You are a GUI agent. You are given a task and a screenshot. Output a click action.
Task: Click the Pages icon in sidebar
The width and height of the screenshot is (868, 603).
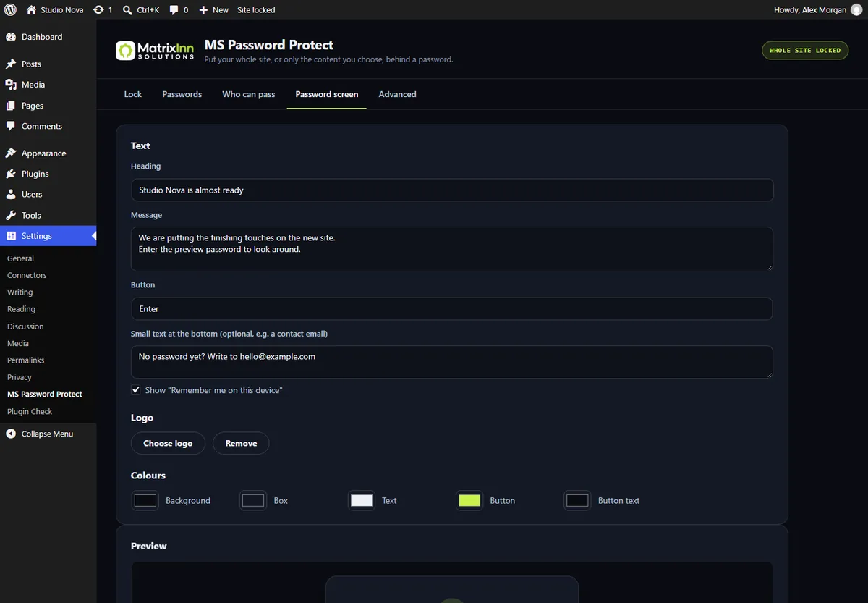(11, 106)
